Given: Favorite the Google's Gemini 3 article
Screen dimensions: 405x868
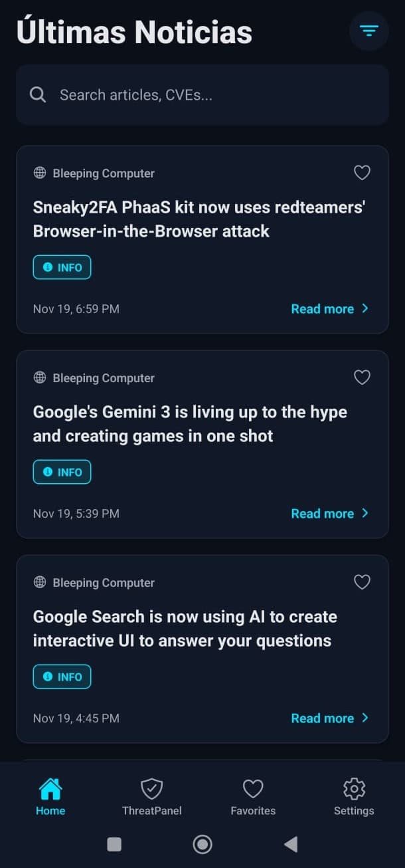Looking at the screenshot, I should (x=362, y=377).
